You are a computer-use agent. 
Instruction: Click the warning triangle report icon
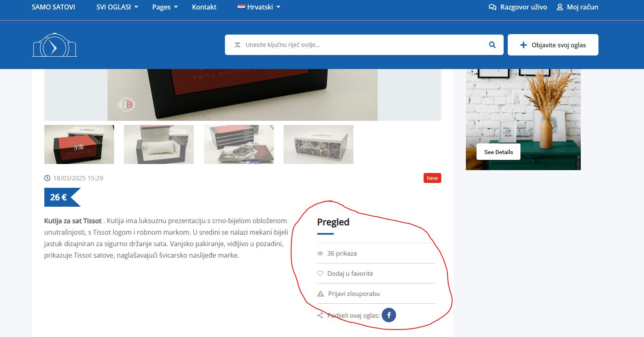[x=321, y=294]
